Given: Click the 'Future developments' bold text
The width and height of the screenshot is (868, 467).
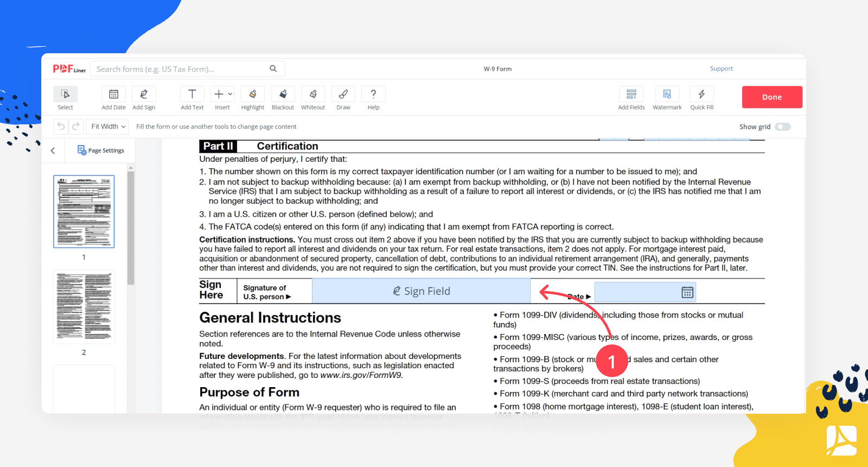Looking at the screenshot, I should pos(241,356).
